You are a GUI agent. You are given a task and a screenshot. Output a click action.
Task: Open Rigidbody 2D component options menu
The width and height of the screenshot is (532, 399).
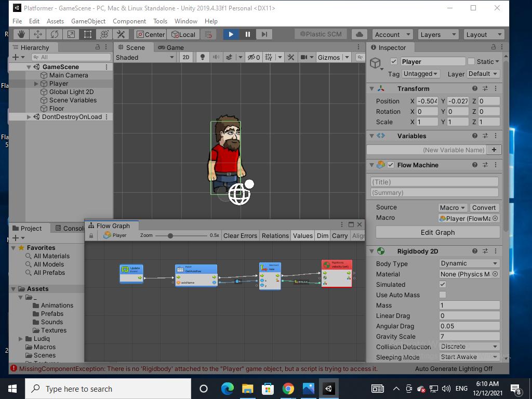coord(496,251)
